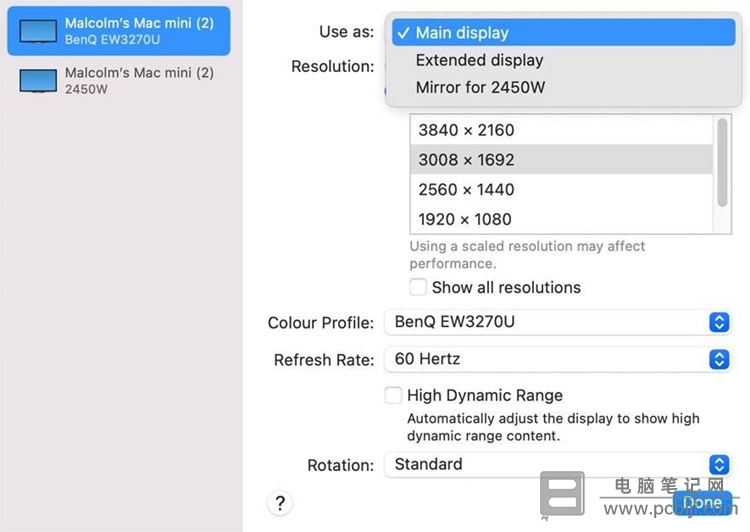Enable High Dynamic Range checkbox
This screenshot has height=532, width=750.
click(x=393, y=395)
